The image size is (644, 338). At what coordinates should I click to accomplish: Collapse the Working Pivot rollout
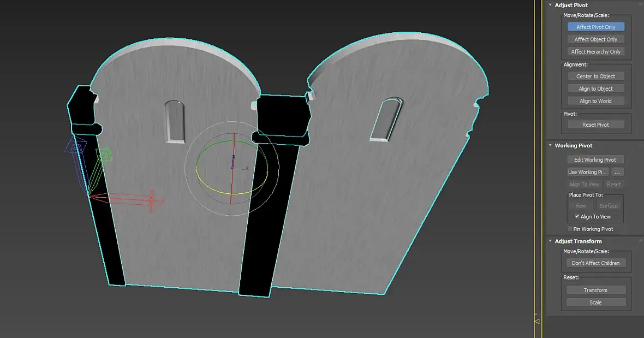coord(550,145)
